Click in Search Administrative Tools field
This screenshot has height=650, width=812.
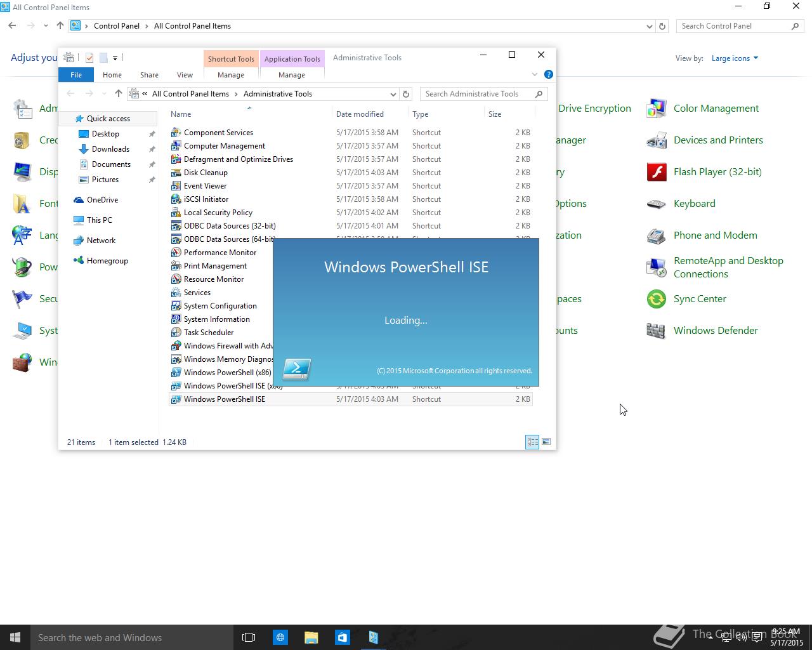[483, 94]
